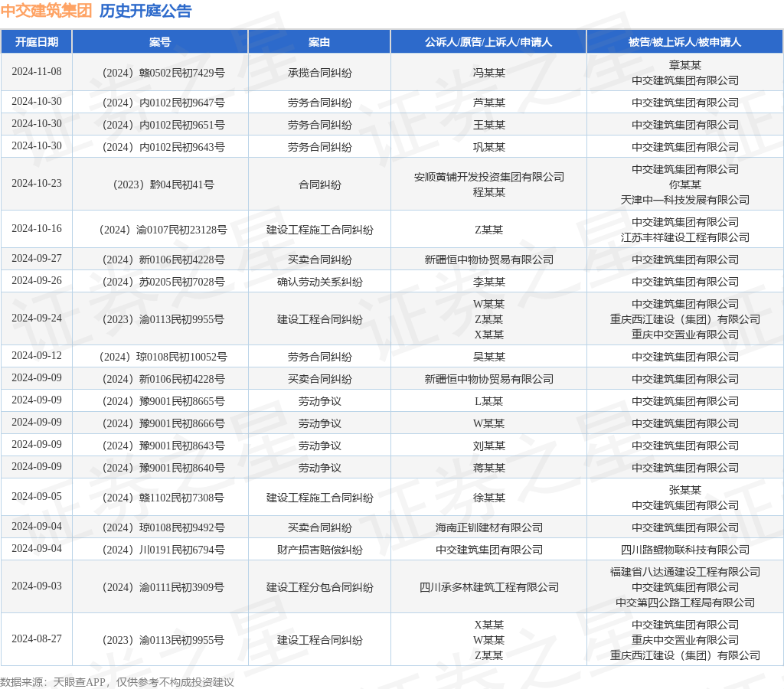Click case number (2024)川0191民初6794号
This screenshot has height=689, width=784.
click(164, 550)
